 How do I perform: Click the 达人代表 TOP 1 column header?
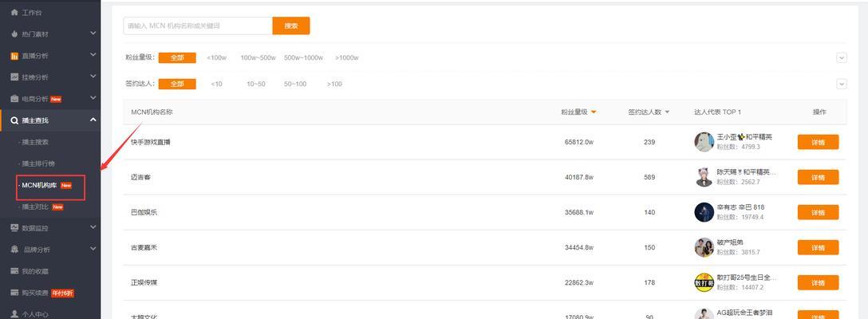[x=717, y=112]
